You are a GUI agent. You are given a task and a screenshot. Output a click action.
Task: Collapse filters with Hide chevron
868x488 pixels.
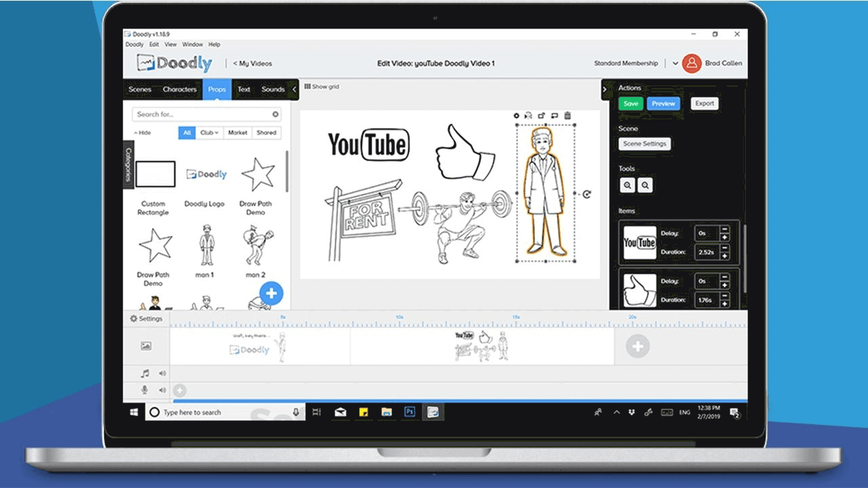tap(142, 133)
